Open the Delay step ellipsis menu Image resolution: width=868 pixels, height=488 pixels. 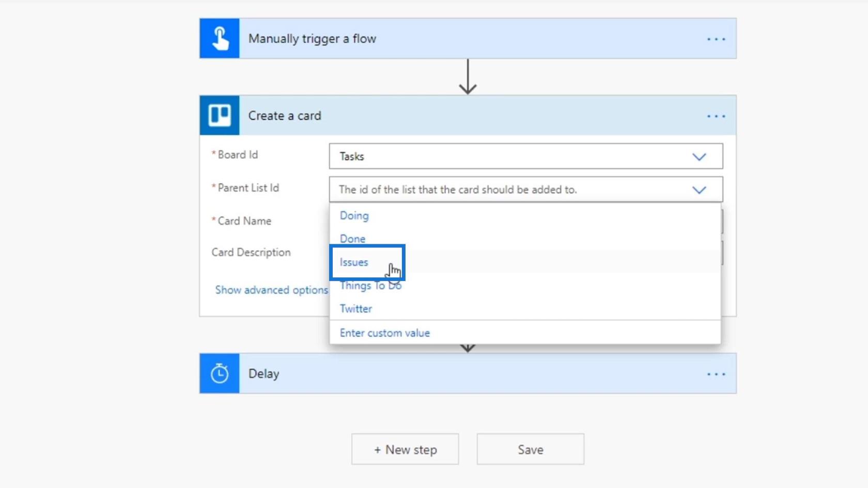point(716,374)
